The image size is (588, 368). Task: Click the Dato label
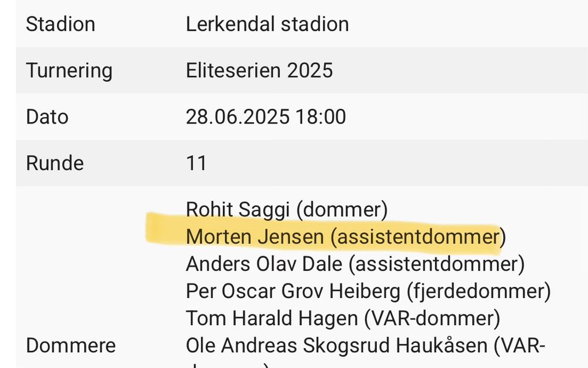(47, 116)
